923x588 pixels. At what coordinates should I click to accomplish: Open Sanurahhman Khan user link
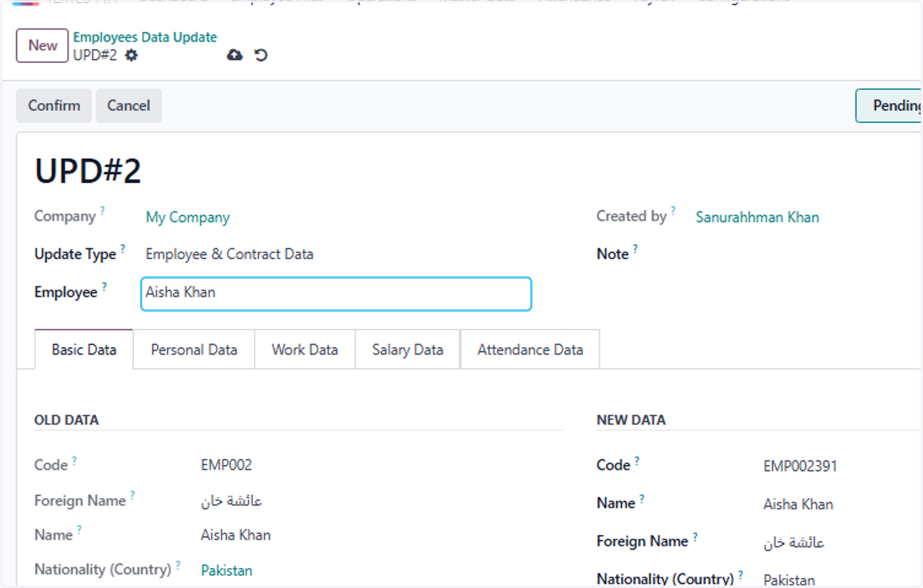(758, 218)
